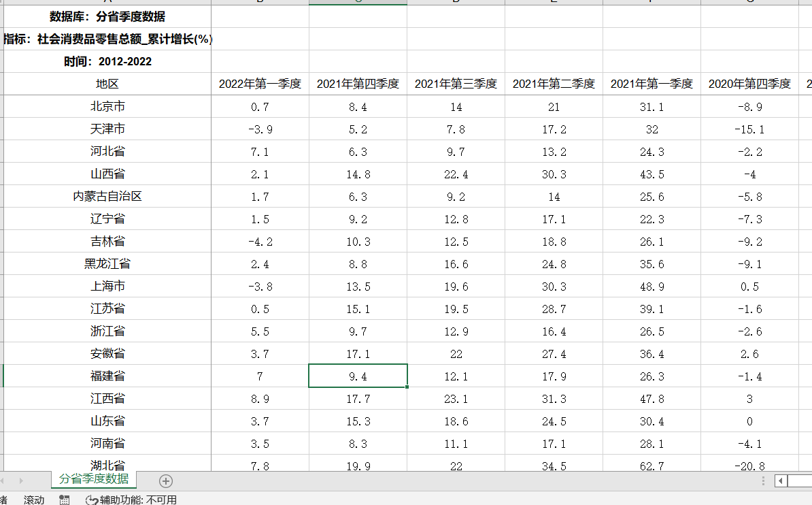Screen dimensions: 812x505
Task: Select the cell with value 62.7 for 湖北省
Action: (651, 466)
